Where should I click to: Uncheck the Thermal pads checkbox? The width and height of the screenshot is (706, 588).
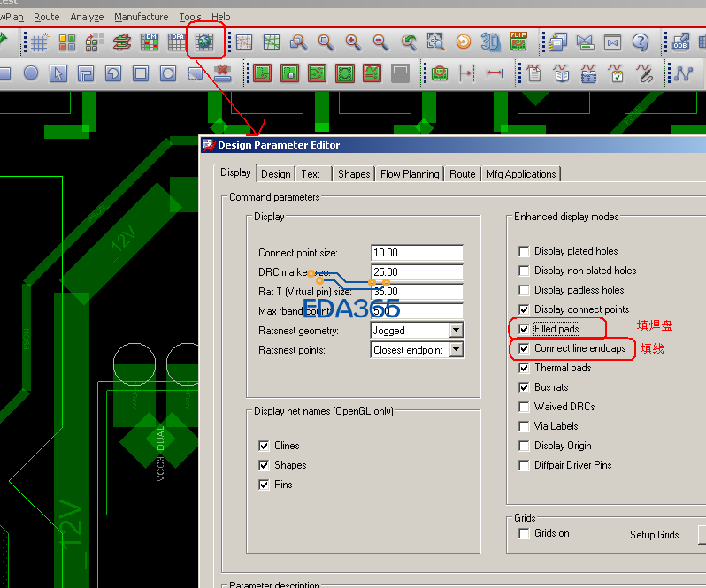[524, 368]
